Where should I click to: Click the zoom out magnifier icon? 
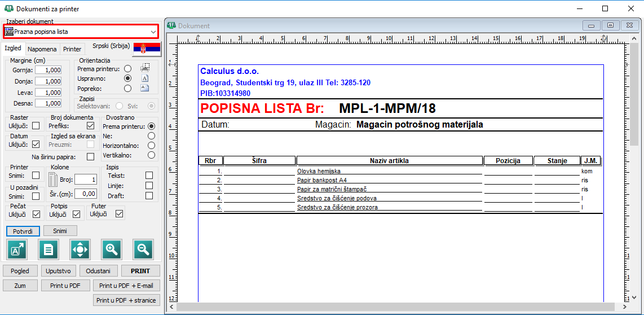[143, 249]
